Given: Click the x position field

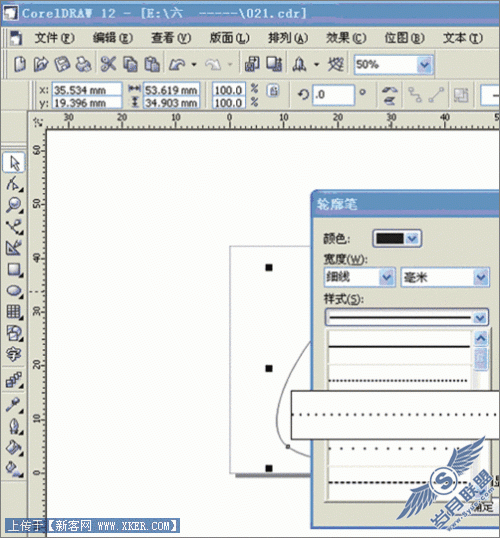Looking at the screenshot, I should [x=87, y=90].
